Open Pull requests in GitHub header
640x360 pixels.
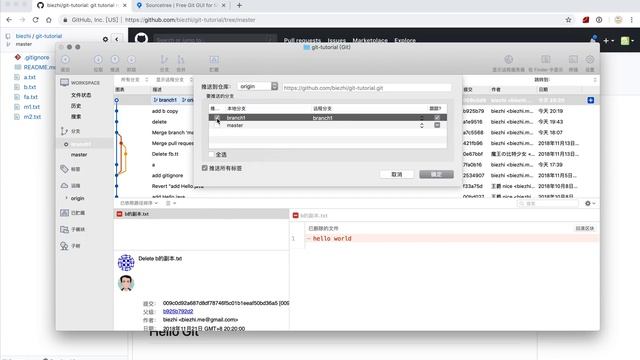tap(302, 40)
